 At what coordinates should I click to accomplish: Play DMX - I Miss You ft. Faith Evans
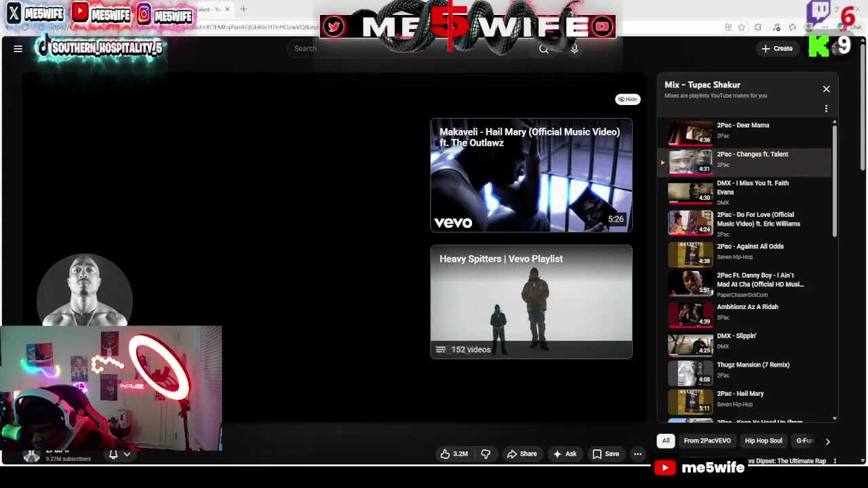point(745,192)
